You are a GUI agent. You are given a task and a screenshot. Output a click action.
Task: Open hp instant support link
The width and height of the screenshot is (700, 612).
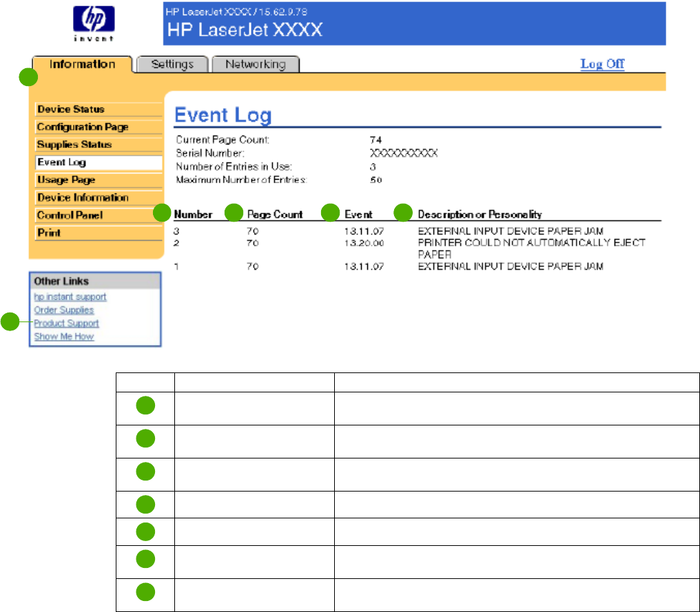point(70,297)
